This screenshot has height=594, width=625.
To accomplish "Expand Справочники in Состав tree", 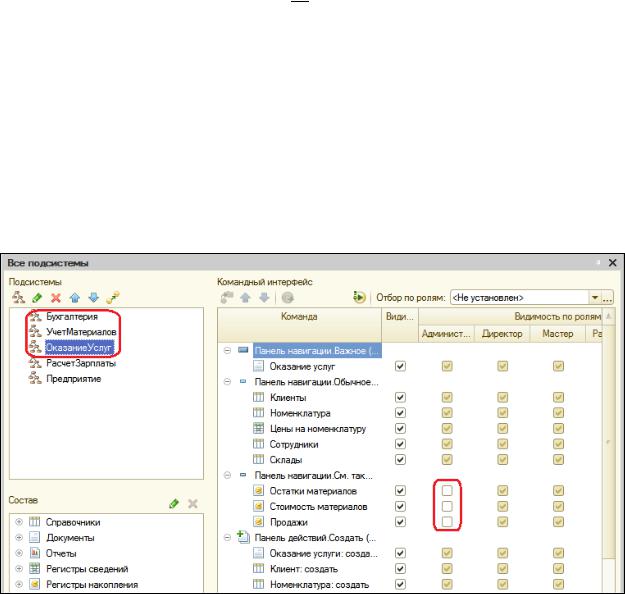I will 19,522.
